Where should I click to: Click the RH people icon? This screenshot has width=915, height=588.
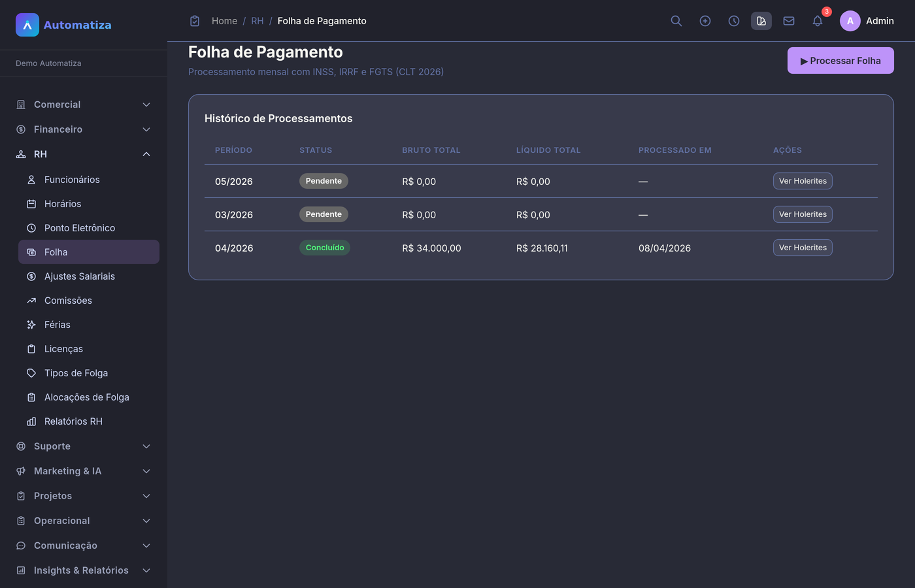(21, 154)
